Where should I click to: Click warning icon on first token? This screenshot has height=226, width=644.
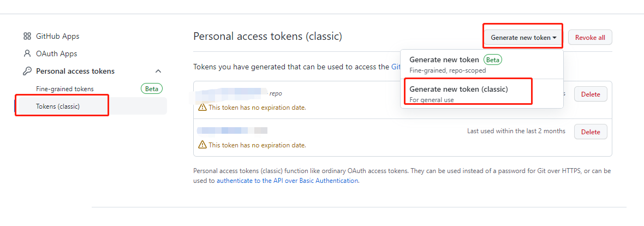[x=202, y=107]
